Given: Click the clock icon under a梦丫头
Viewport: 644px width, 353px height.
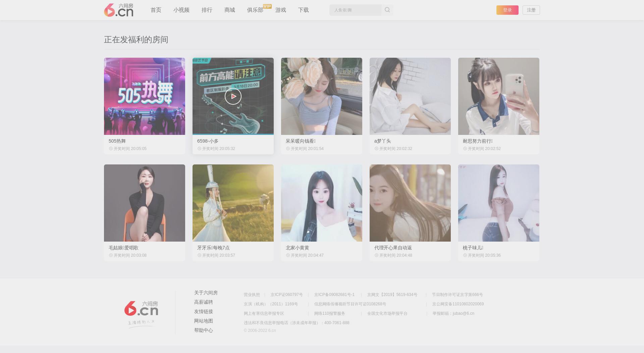Looking at the screenshot, I should [x=376, y=149].
